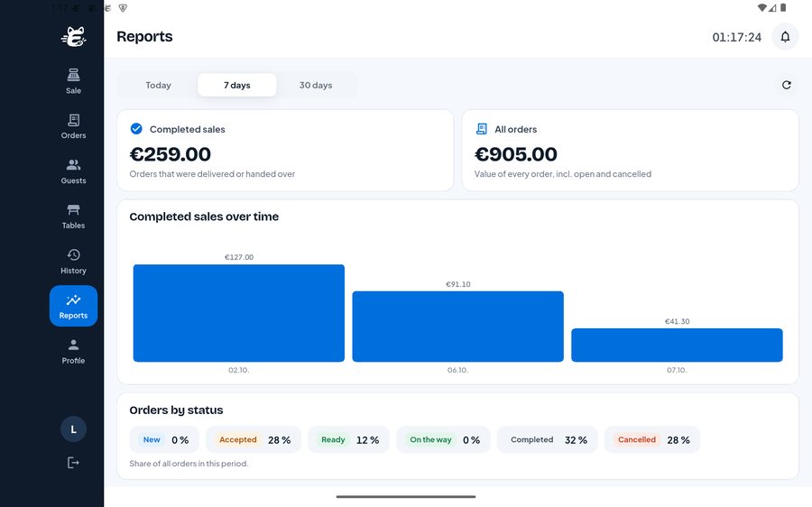The image size is (812, 507).
Task: Open the Guests section
Action: 73,171
